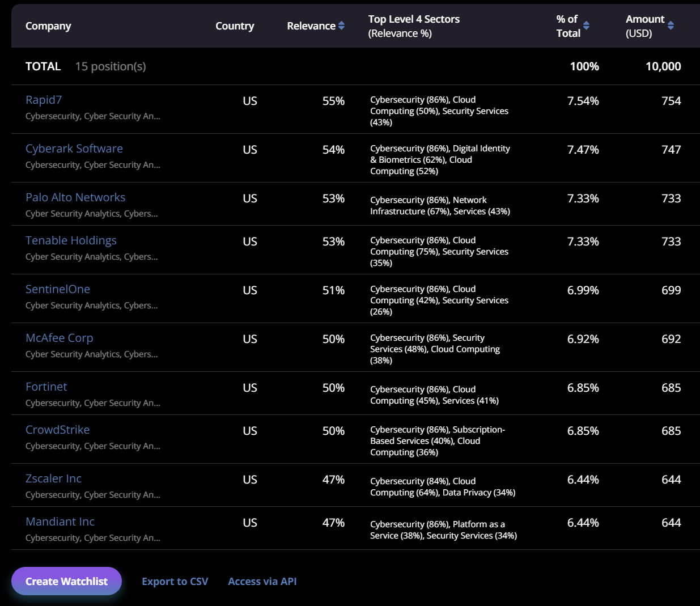Open the CrowdStrike company link
This screenshot has width=700, height=606.
(58, 430)
